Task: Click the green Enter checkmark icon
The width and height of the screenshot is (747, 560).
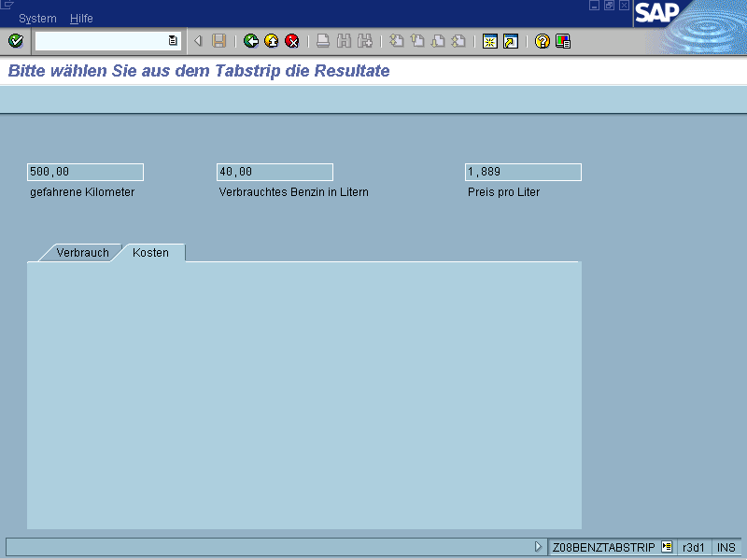Action: (x=15, y=41)
